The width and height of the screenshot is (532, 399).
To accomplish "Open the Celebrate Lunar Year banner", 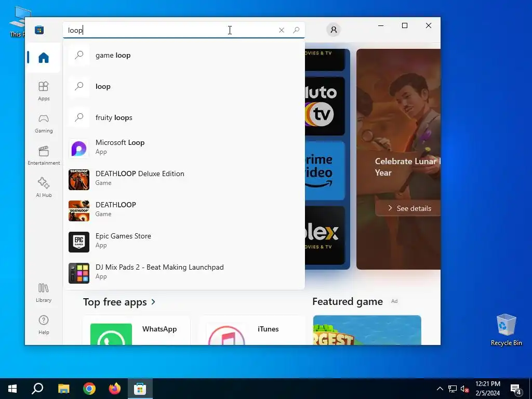I will 398,159.
